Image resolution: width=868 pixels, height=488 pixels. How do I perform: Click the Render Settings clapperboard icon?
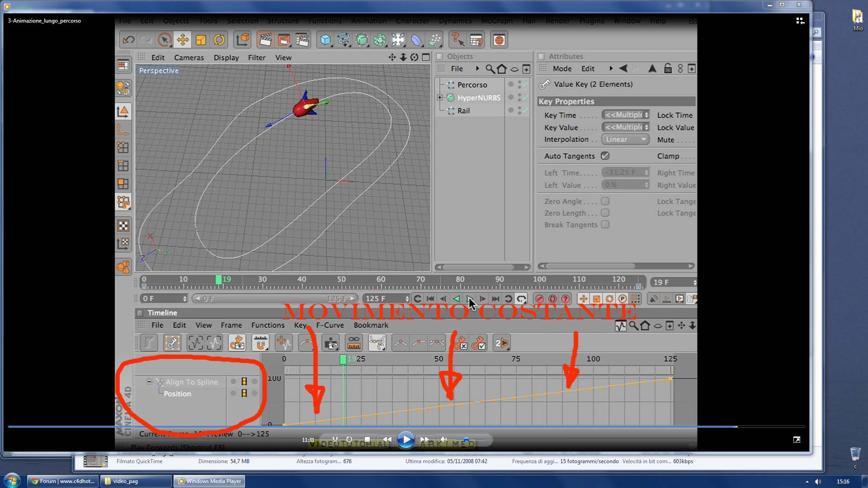[x=302, y=40]
